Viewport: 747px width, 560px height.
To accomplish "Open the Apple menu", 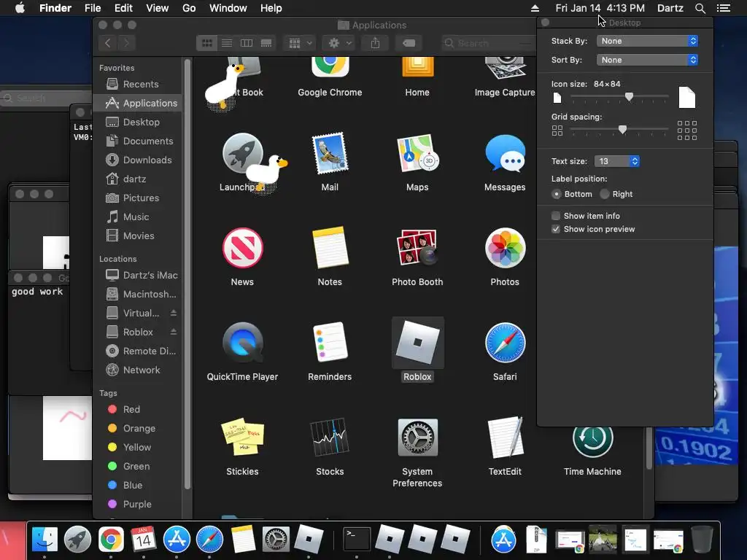I will 20,8.
